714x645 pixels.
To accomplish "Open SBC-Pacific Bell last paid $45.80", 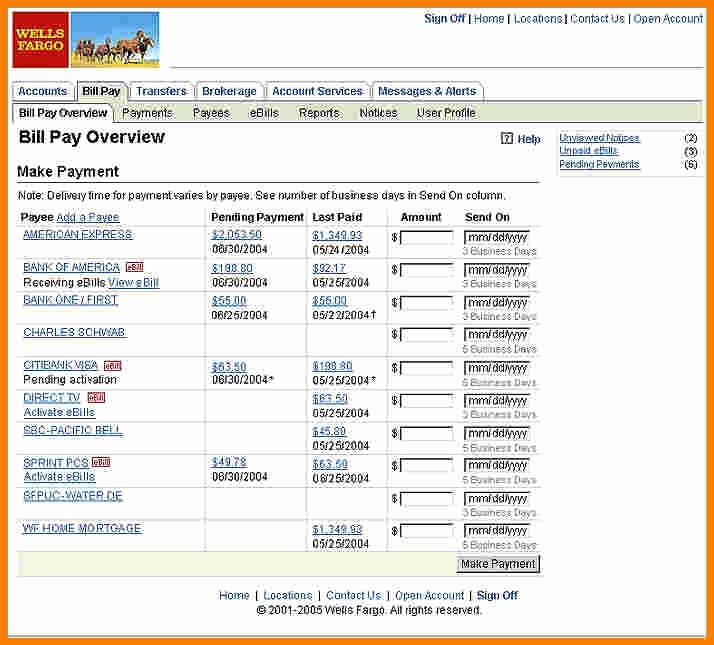I will pyautogui.click(x=329, y=431).
